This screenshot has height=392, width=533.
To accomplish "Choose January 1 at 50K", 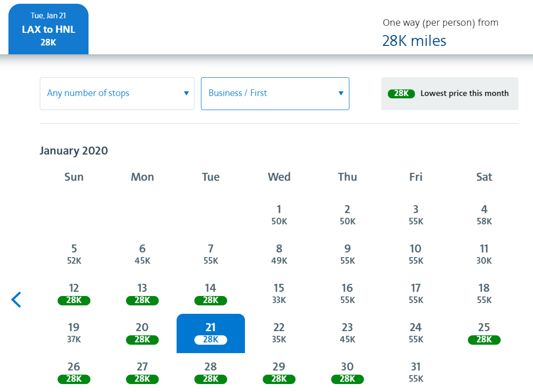I will click(279, 215).
